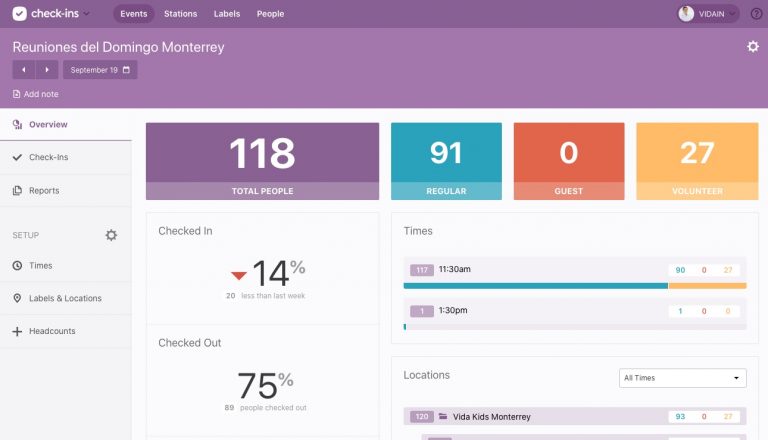Click the Vida Kids Monterrey folder icon

[443, 416]
